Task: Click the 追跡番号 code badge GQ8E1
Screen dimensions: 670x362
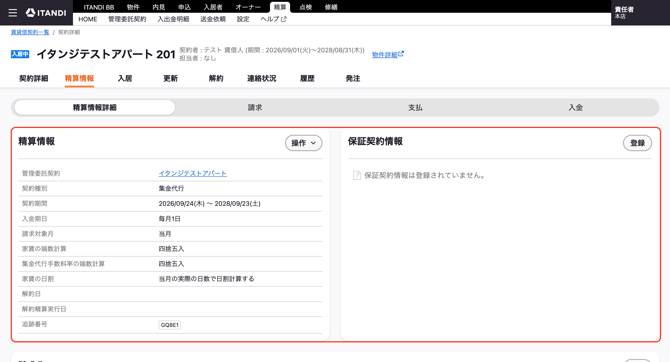Action: click(x=170, y=325)
